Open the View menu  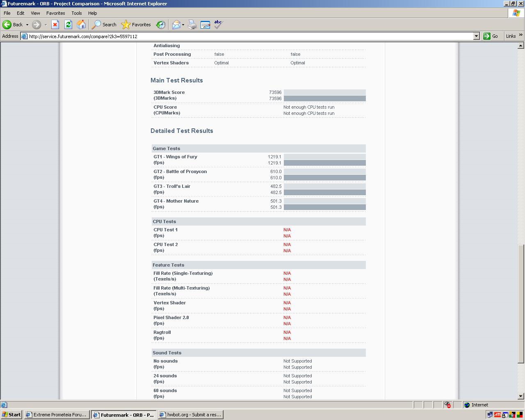coord(35,13)
